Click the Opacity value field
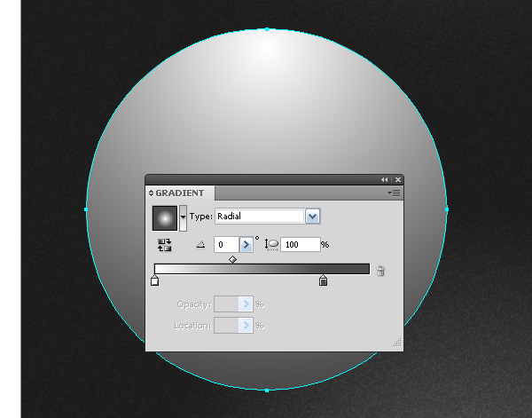This screenshot has height=418, width=532. click(226, 304)
